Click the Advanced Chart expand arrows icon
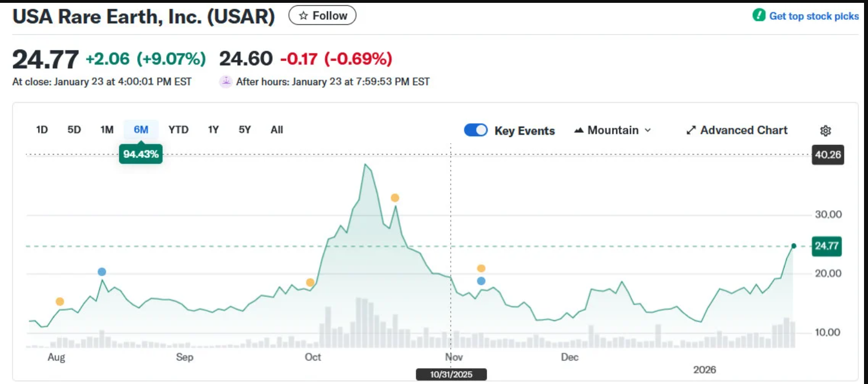The width and height of the screenshot is (868, 384). point(691,131)
